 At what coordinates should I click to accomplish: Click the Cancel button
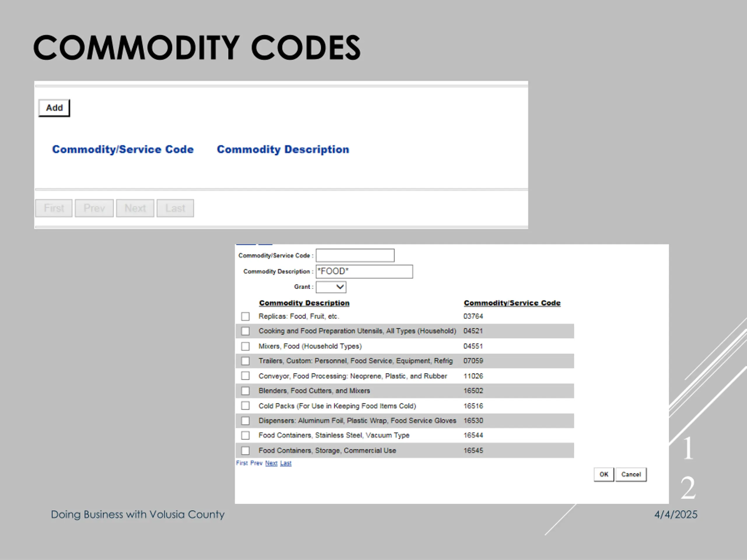click(x=631, y=475)
